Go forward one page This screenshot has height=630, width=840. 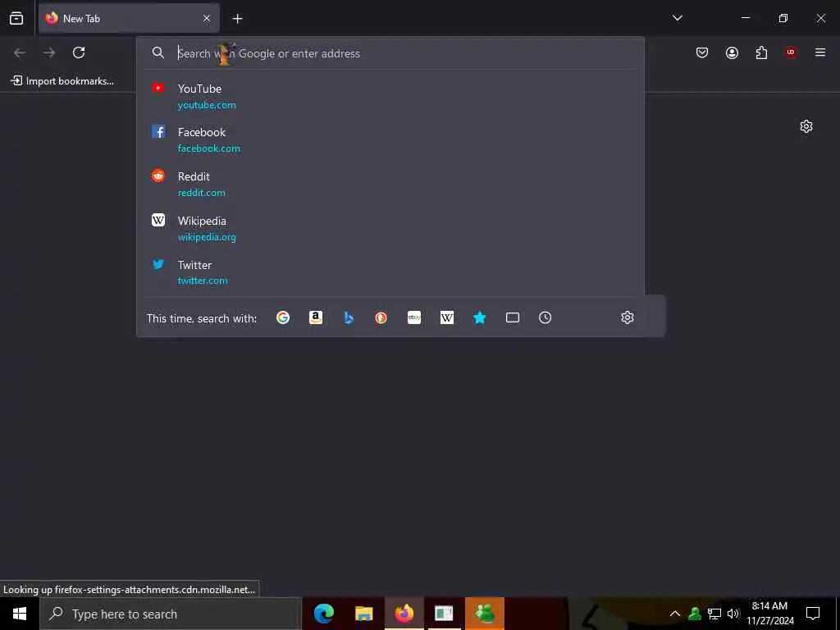click(49, 52)
